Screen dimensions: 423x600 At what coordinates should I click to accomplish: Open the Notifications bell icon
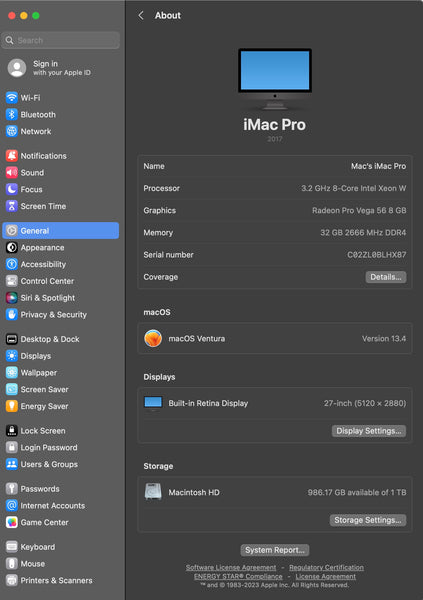12,156
